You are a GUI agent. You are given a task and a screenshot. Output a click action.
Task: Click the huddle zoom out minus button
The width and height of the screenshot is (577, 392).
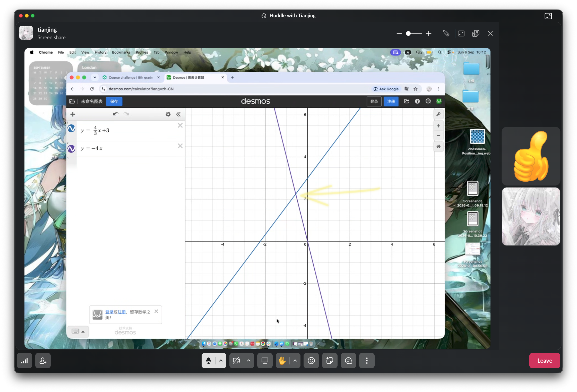click(x=399, y=33)
